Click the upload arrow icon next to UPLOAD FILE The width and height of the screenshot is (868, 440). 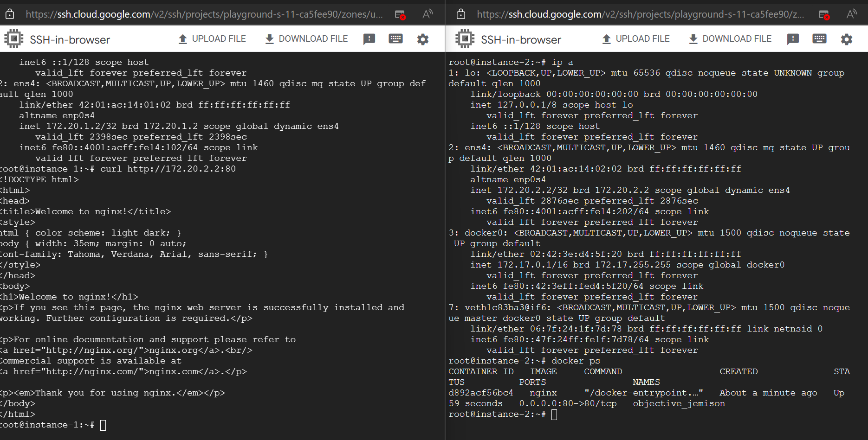click(182, 38)
